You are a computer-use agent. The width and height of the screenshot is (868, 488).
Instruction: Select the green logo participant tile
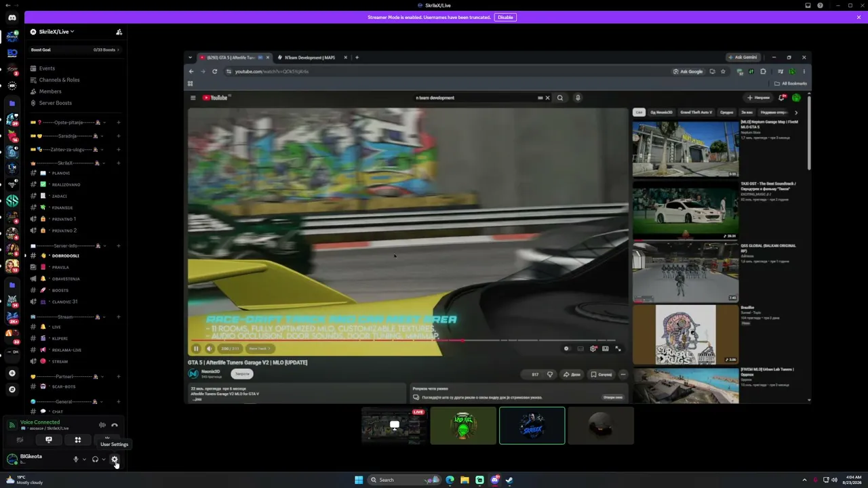pos(463,426)
